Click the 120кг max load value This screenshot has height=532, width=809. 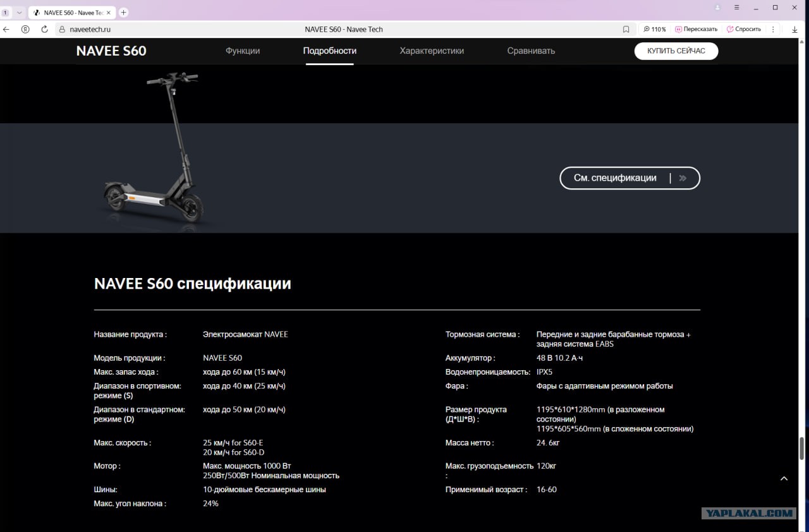point(546,466)
